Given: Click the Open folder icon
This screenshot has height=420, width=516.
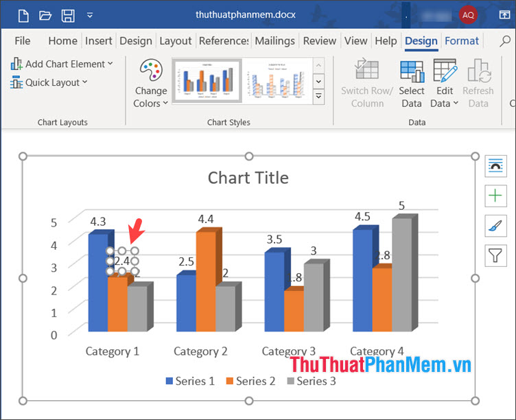Looking at the screenshot, I should (45, 16).
